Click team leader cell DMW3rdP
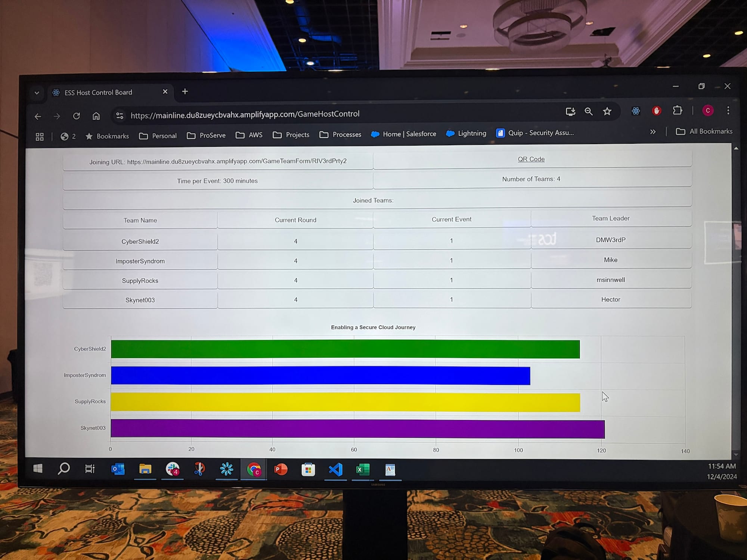Image resolution: width=747 pixels, height=560 pixels. [611, 240]
